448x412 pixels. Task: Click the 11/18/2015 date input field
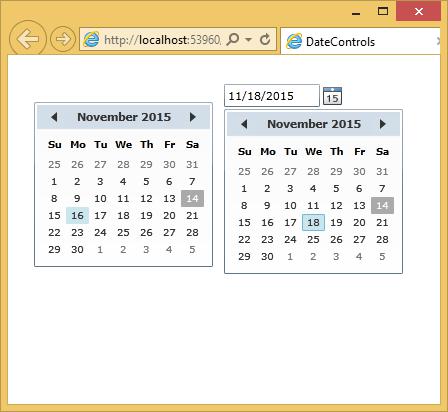[x=272, y=96]
